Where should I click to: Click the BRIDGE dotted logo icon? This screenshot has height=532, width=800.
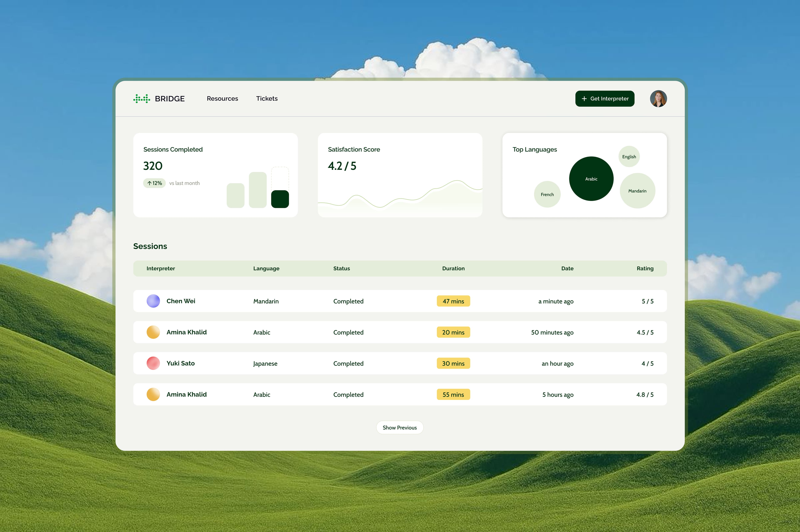[x=141, y=99]
